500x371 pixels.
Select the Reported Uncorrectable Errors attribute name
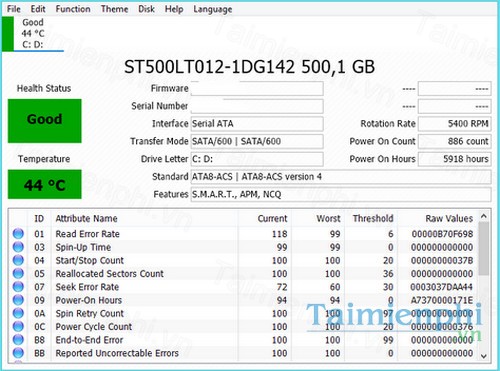coord(117,353)
